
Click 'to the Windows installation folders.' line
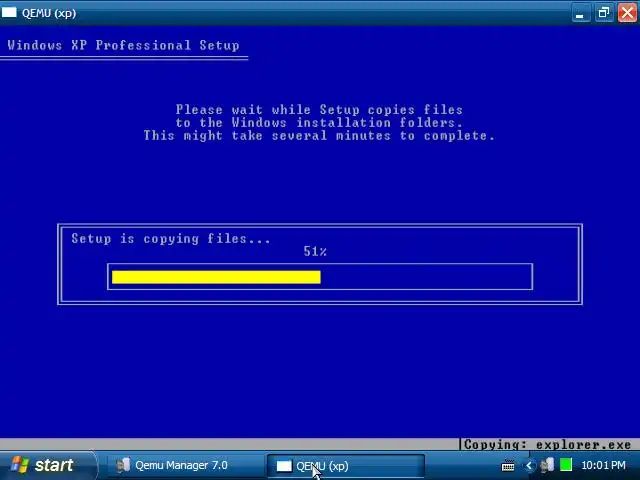(319, 122)
